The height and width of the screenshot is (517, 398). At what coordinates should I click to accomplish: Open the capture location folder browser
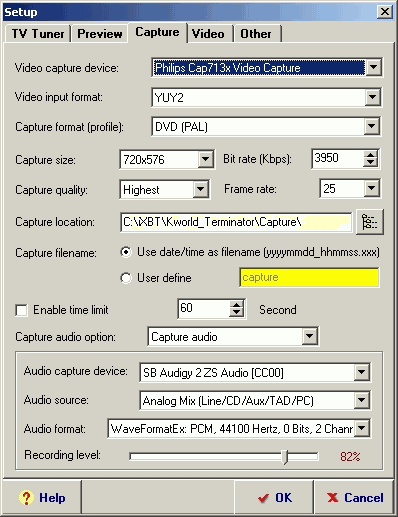coord(370,222)
